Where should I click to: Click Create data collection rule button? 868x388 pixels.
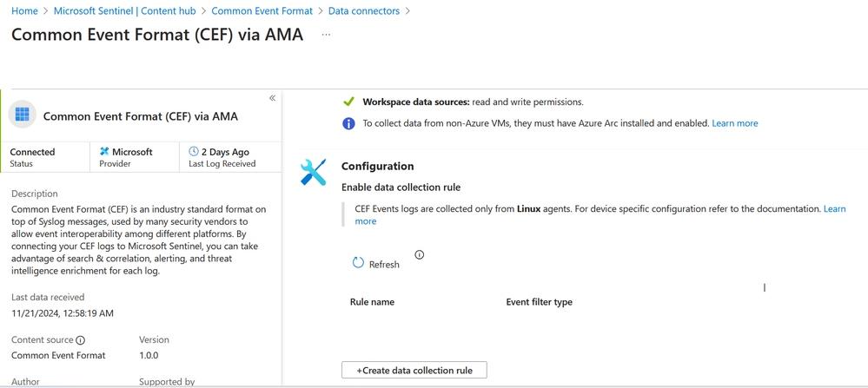[414, 370]
